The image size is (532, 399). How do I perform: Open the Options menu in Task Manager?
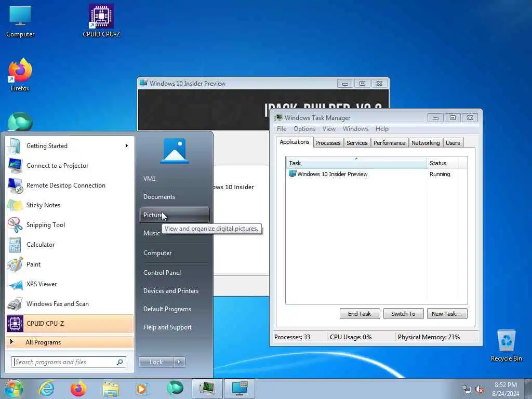pos(304,129)
